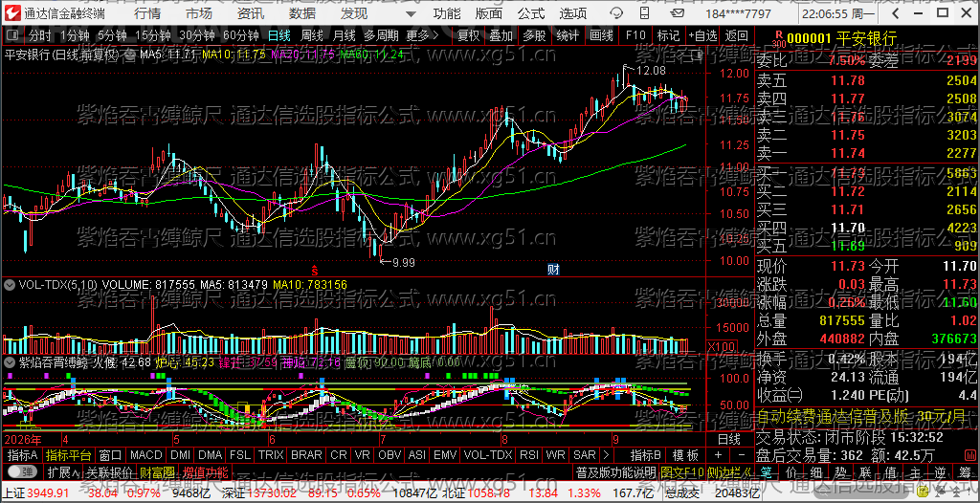Toggle the 弹 popup switch

click(21, 471)
